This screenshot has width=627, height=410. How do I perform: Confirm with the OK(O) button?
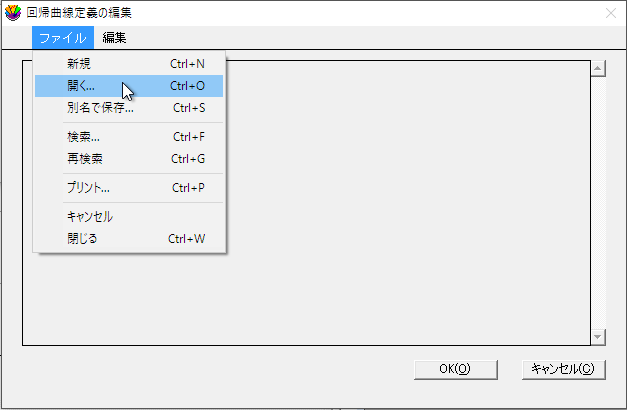coord(455,369)
